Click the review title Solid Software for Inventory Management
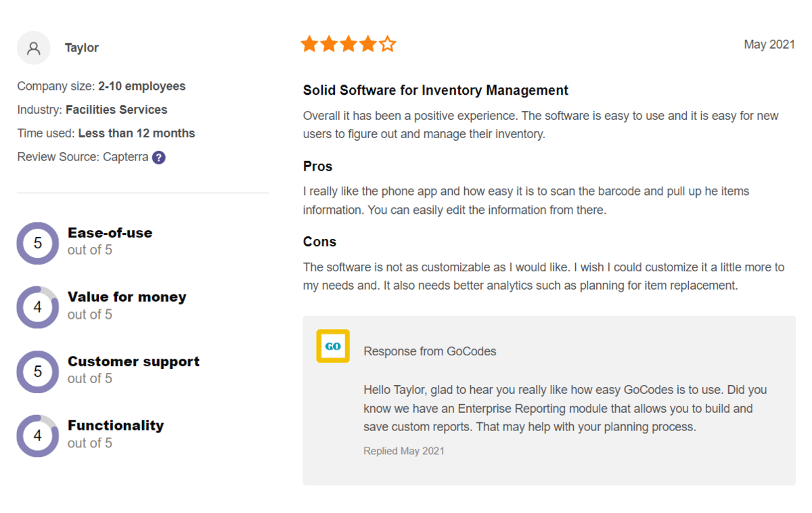The width and height of the screenshot is (812, 513). click(x=435, y=91)
